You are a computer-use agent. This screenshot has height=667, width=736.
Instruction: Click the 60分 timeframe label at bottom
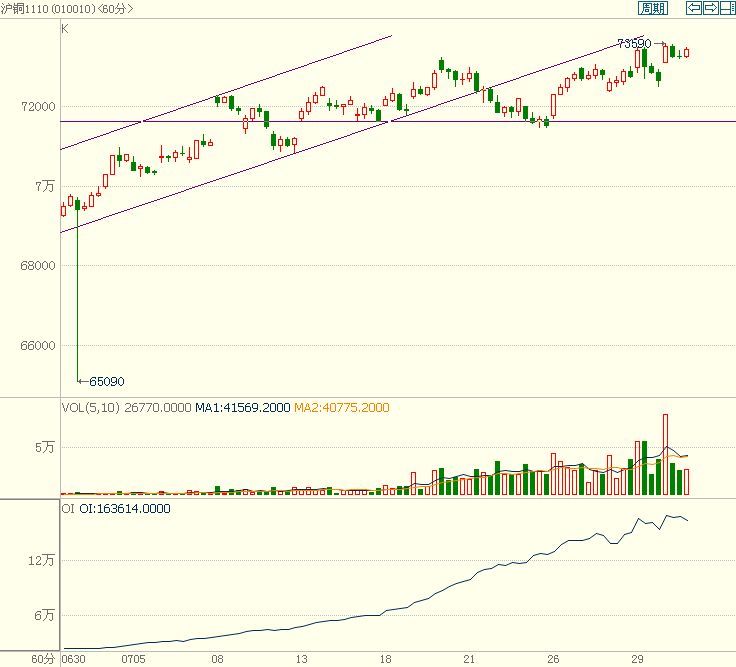tap(43, 659)
